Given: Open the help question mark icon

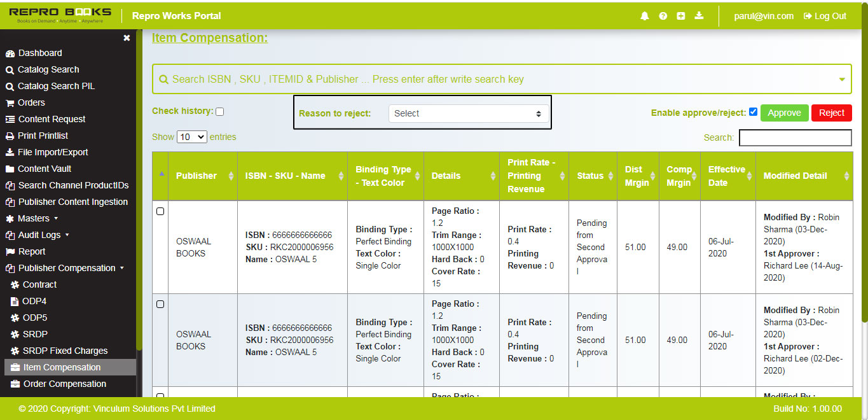Looking at the screenshot, I should [x=663, y=16].
